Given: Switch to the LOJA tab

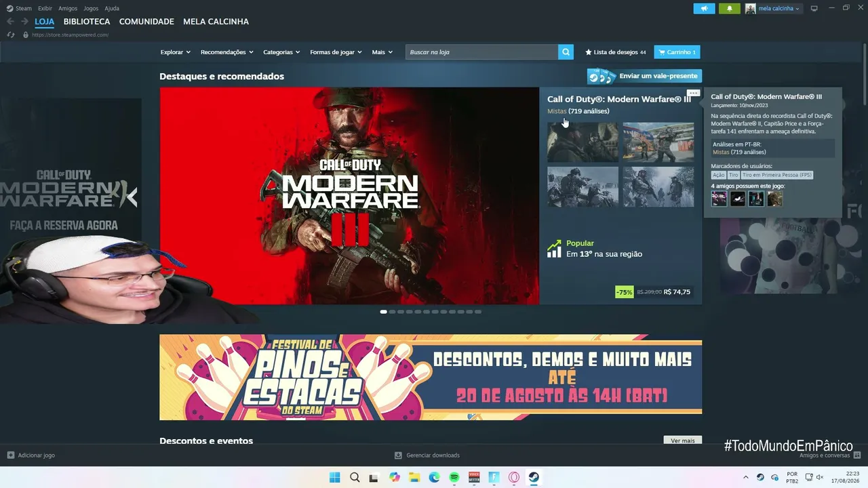Looking at the screenshot, I should click(x=44, y=22).
